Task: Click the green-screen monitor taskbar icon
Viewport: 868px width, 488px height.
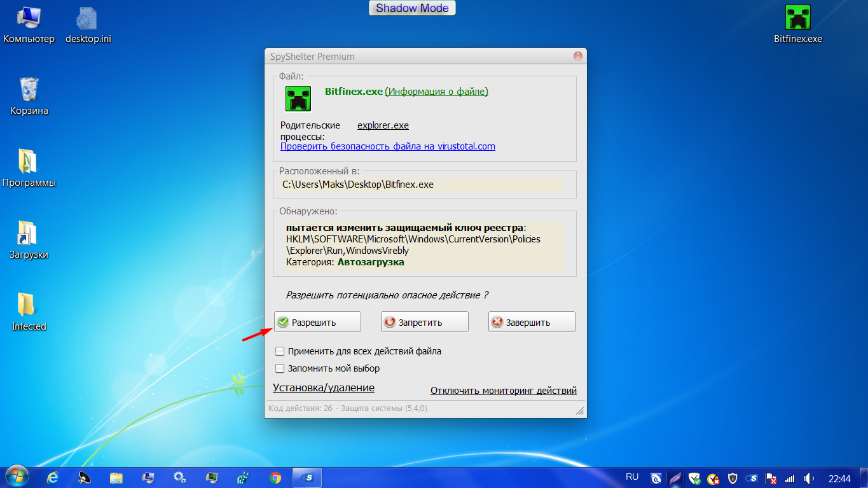Action: 212,478
